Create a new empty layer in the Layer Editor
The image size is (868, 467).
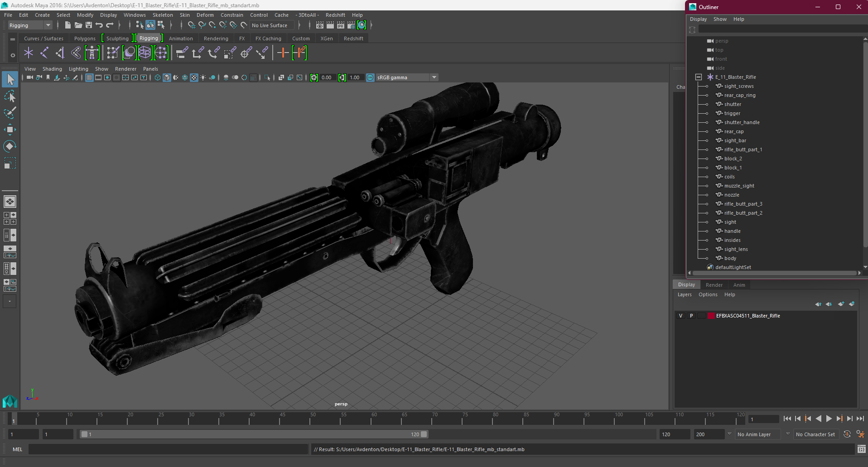click(841, 304)
